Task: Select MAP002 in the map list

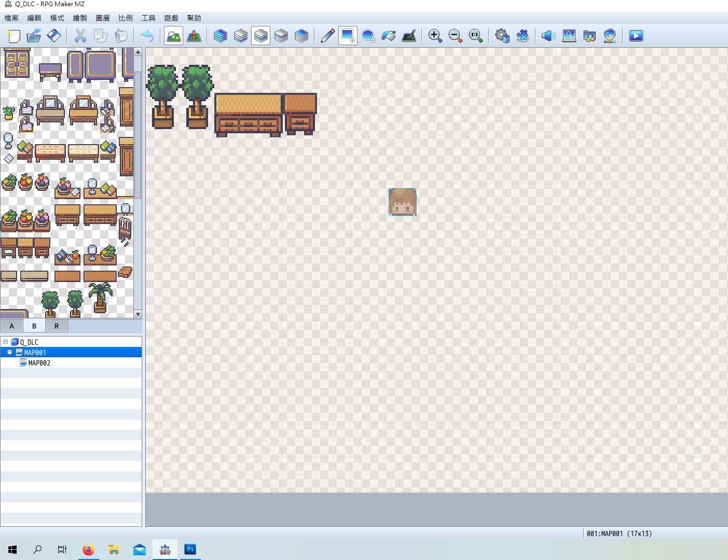Action: (39, 363)
